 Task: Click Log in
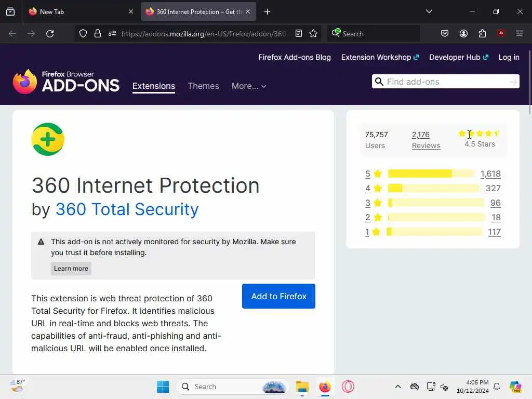[509, 57]
